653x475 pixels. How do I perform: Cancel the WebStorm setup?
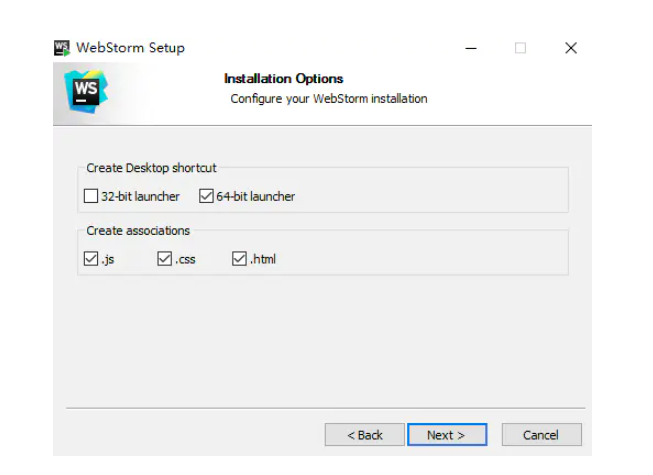(x=541, y=435)
